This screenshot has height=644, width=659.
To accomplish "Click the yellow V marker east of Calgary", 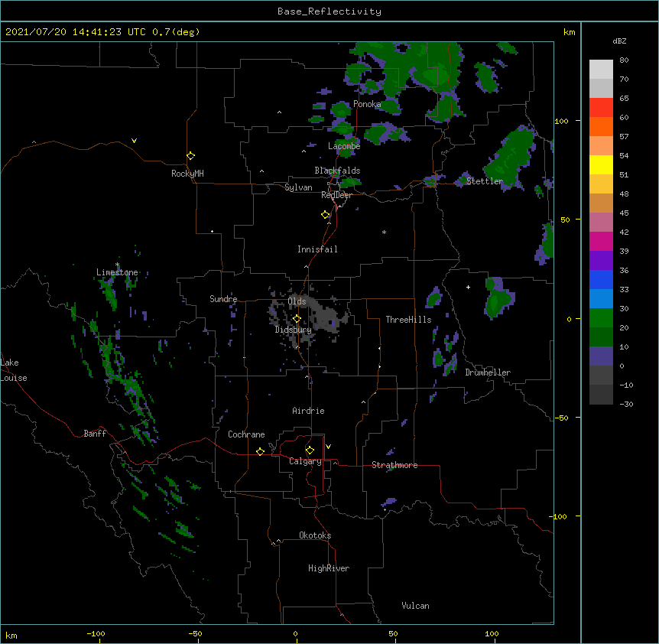I will [328, 447].
